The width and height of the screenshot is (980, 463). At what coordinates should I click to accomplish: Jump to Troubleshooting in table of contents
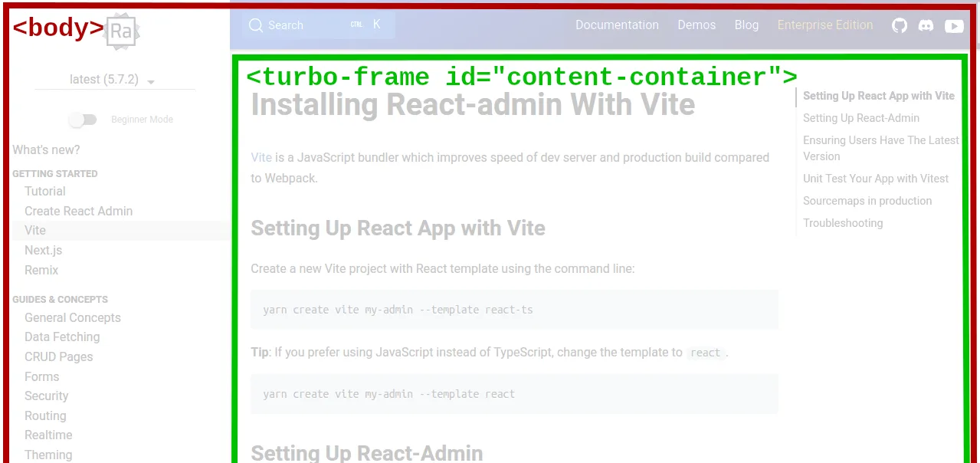point(843,223)
